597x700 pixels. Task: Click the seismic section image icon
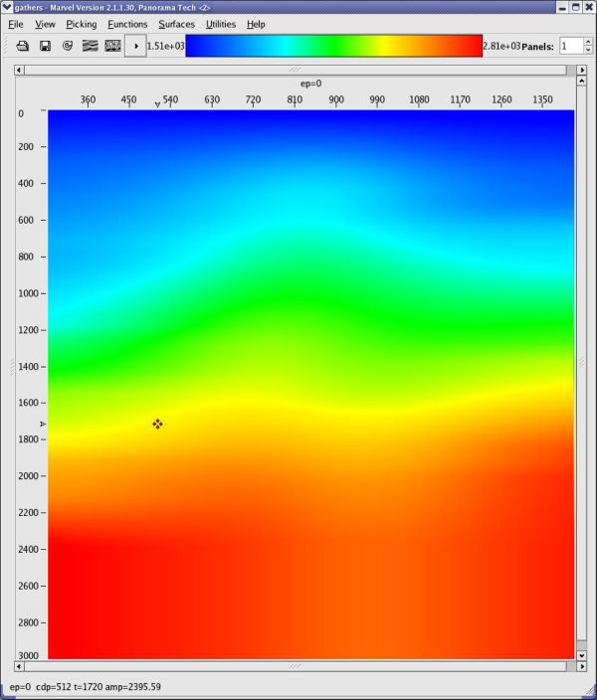[112, 46]
